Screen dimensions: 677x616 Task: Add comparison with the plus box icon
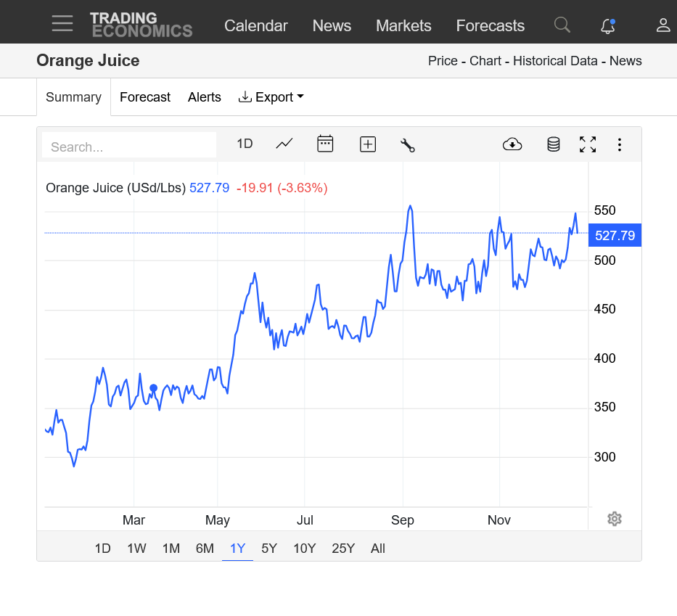pyautogui.click(x=368, y=144)
